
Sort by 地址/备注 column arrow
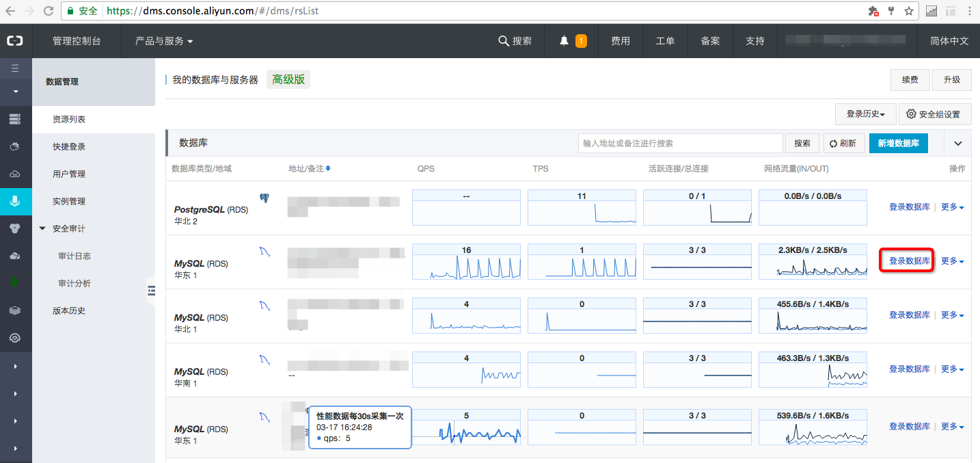(x=328, y=168)
